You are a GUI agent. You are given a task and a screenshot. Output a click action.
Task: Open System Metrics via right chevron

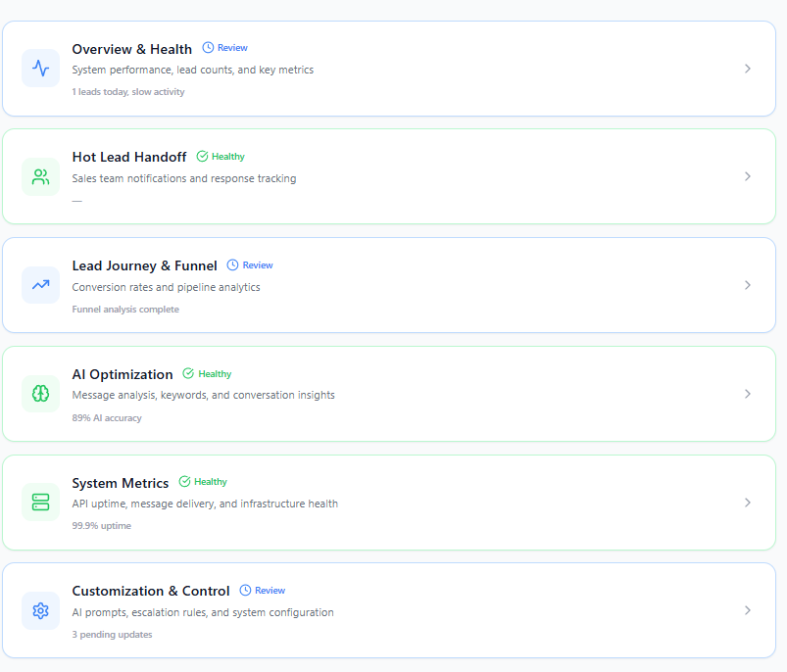coord(748,503)
